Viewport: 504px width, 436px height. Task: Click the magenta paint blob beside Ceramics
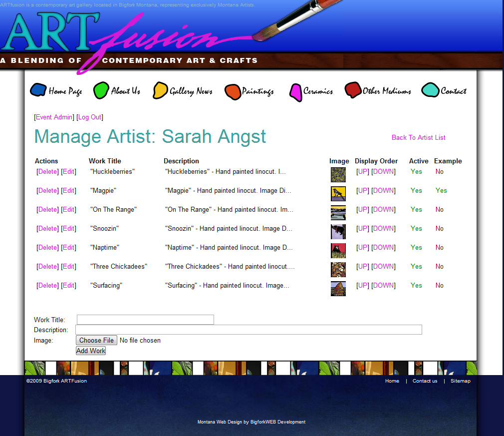296,92
